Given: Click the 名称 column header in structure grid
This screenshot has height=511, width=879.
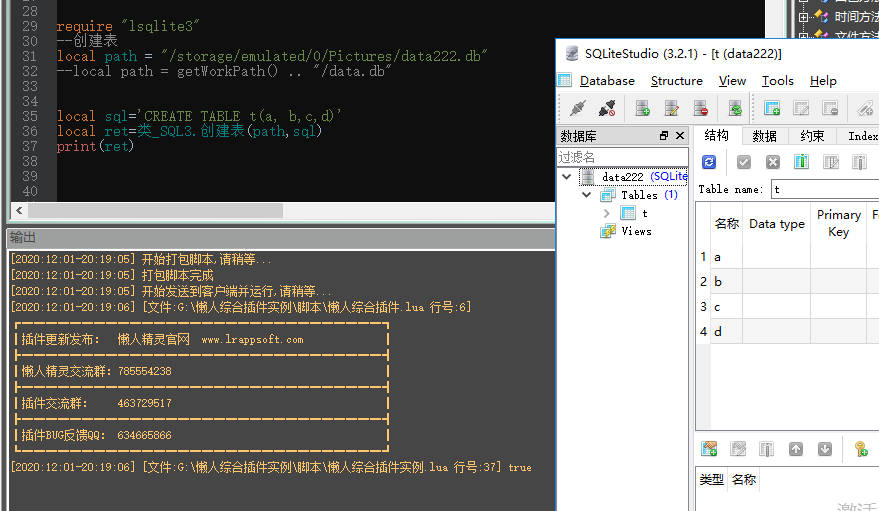Looking at the screenshot, I should coord(727,224).
